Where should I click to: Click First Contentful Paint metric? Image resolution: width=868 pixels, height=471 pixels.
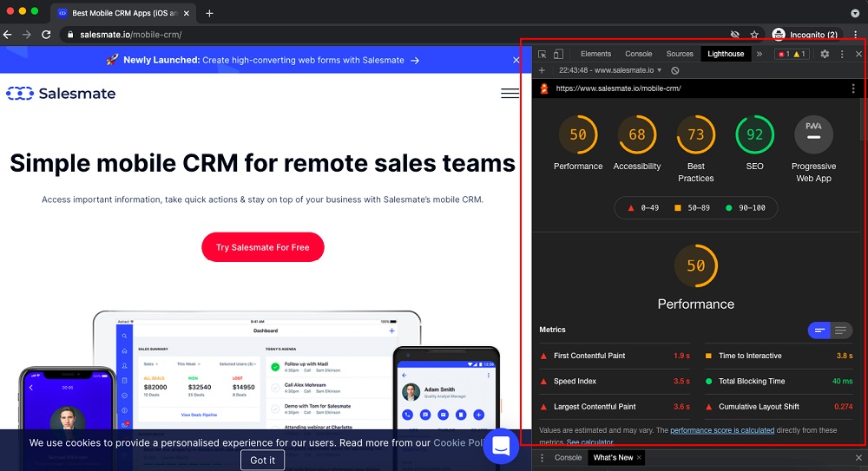(615, 356)
